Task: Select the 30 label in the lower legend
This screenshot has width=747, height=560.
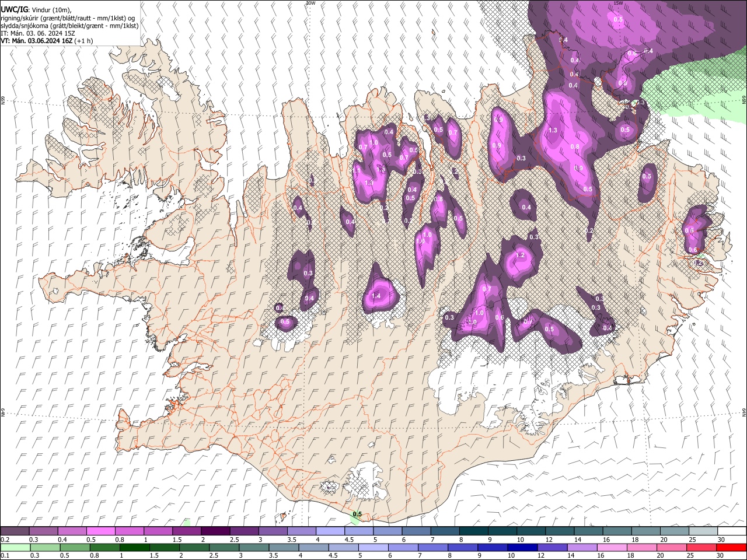Action: tap(721, 555)
